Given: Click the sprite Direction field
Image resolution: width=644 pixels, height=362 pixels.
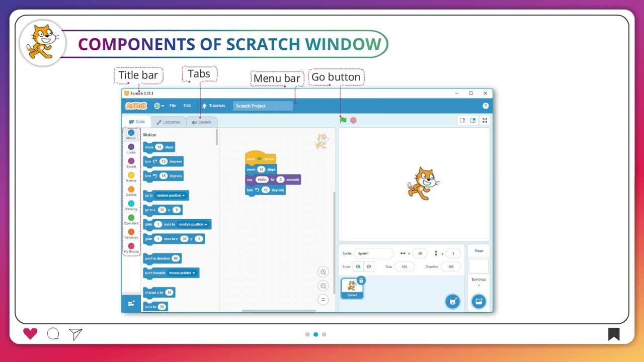Looking at the screenshot, I should point(450,266).
